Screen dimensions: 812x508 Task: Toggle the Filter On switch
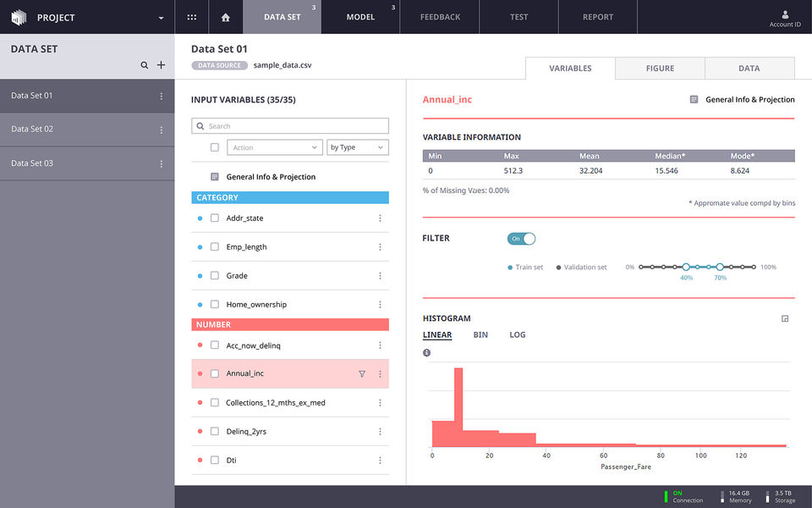tap(522, 239)
